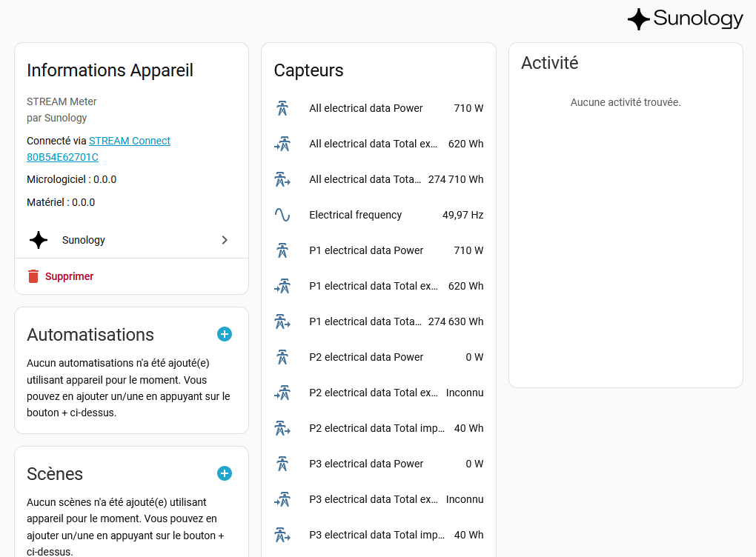The width and height of the screenshot is (756, 557).
Task: Click the Electrical frequency sine wave icon
Action: point(282,215)
